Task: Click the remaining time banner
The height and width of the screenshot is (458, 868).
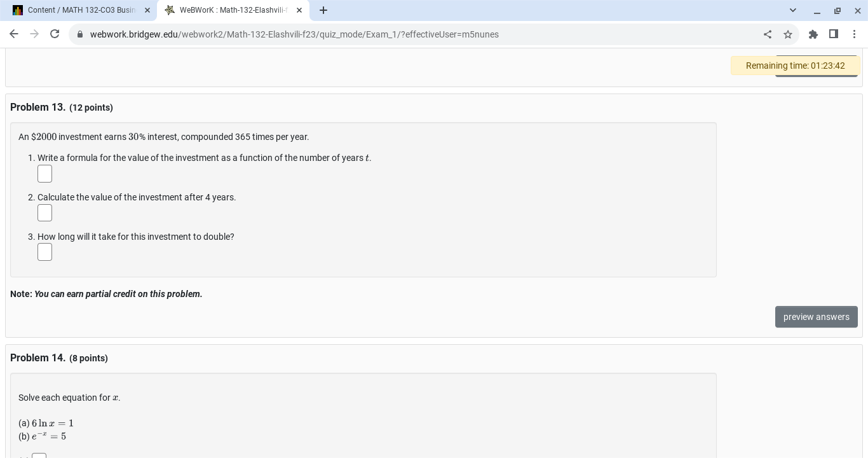Action: click(795, 66)
